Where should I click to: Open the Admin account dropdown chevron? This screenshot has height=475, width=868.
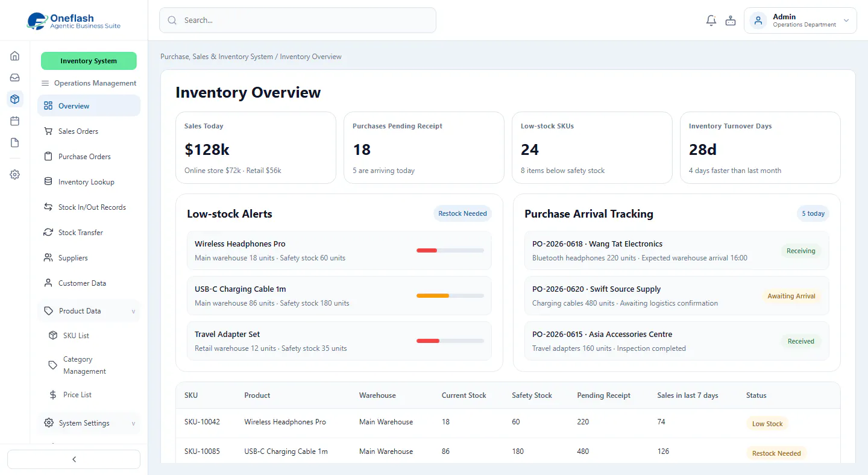pos(846,20)
